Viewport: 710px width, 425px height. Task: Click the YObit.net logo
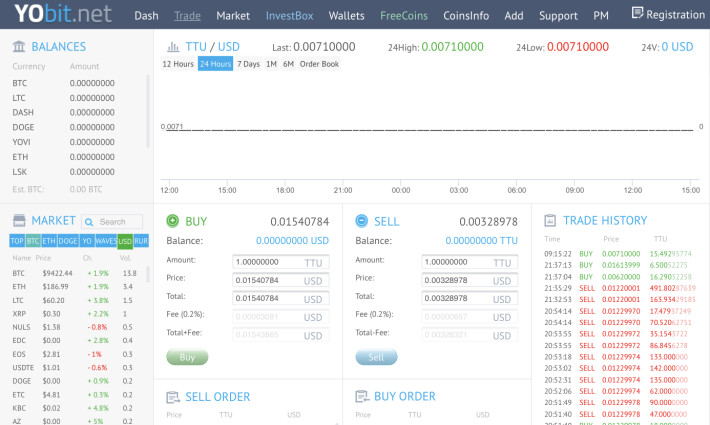(x=62, y=14)
